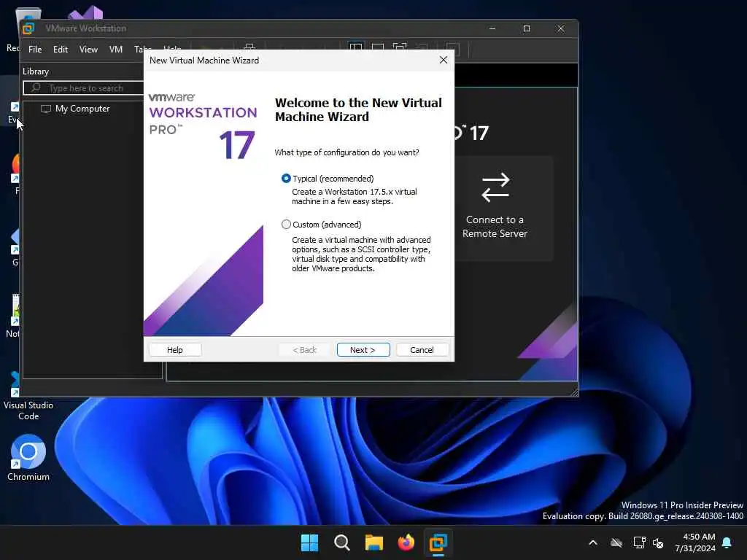747x560 pixels.
Task: Click the network connection tray icon
Action: point(639,542)
